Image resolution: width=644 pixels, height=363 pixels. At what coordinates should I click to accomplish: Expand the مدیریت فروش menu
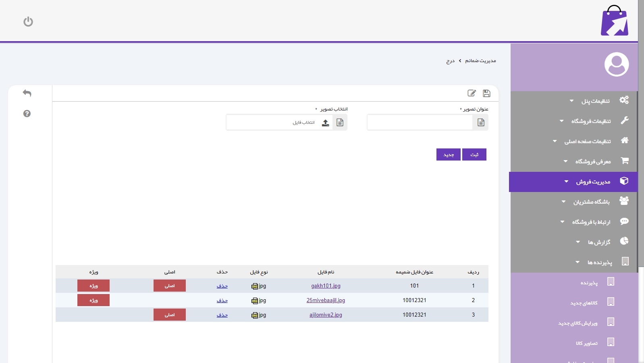[593, 182]
